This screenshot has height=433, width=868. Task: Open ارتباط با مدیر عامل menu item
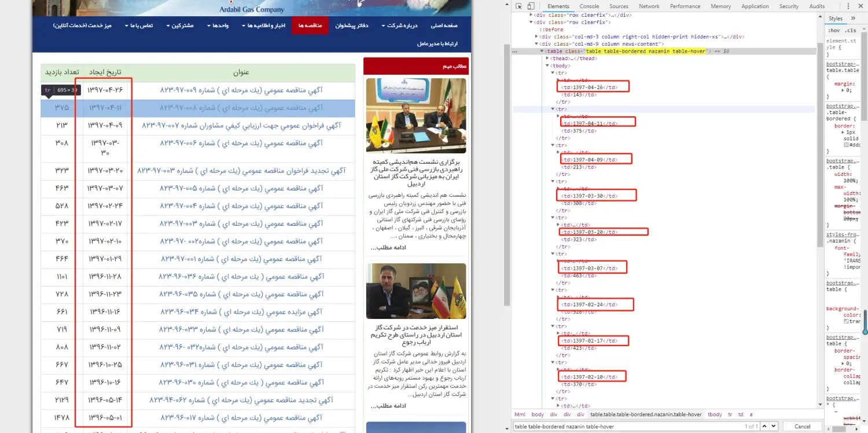[x=437, y=43]
